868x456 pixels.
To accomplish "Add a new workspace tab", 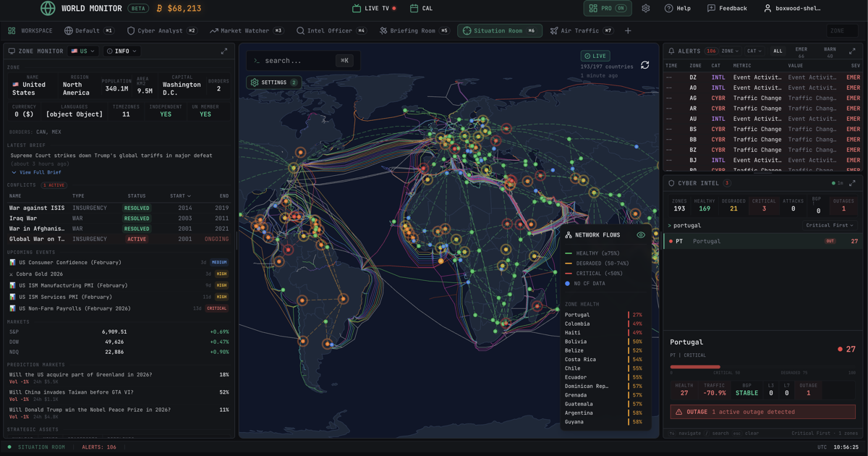I will [x=628, y=31].
